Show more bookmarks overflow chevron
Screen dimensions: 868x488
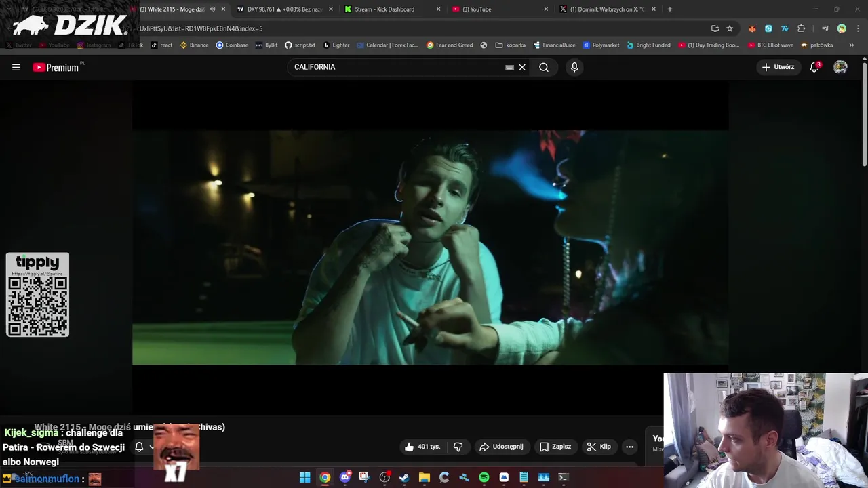pyautogui.click(x=852, y=45)
